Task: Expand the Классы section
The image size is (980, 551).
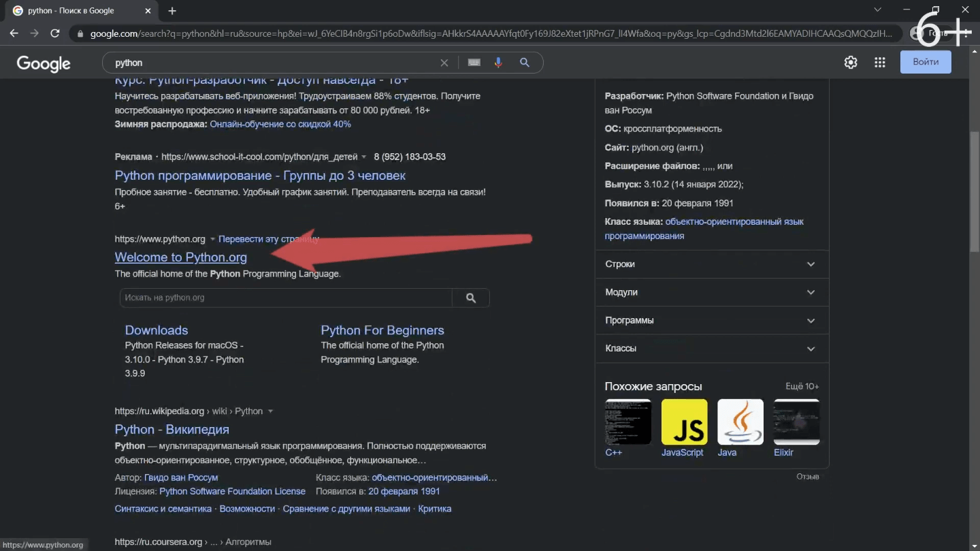Action: tap(712, 348)
